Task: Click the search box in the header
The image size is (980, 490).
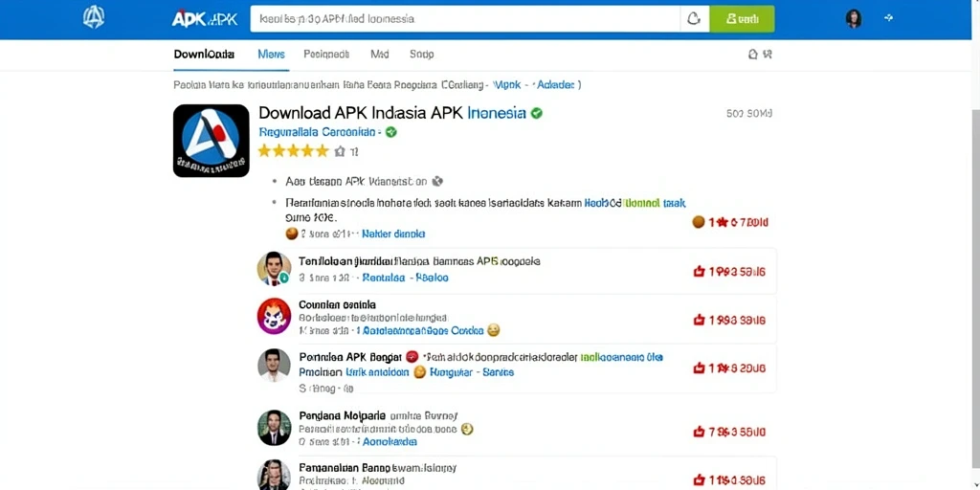Action: [465, 19]
